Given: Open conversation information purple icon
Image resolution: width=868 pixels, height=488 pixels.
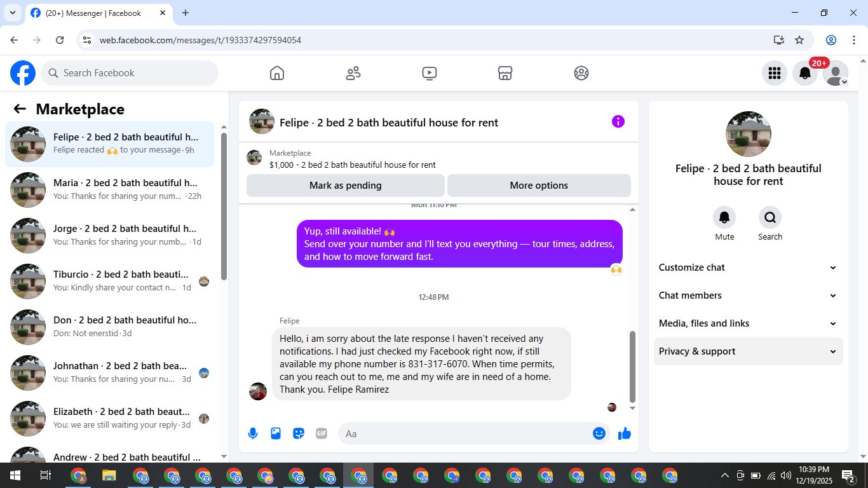Looking at the screenshot, I should point(618,121).
